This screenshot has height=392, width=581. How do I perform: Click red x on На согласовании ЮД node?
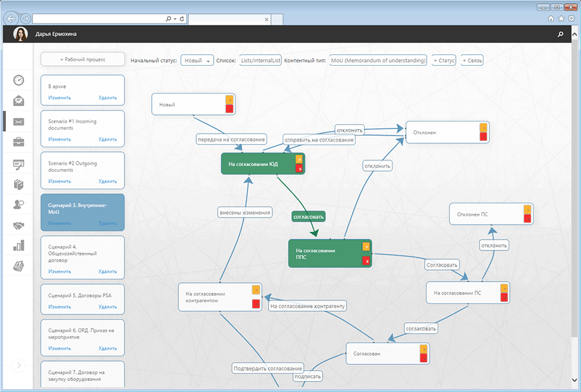click(x=299, y=169)
